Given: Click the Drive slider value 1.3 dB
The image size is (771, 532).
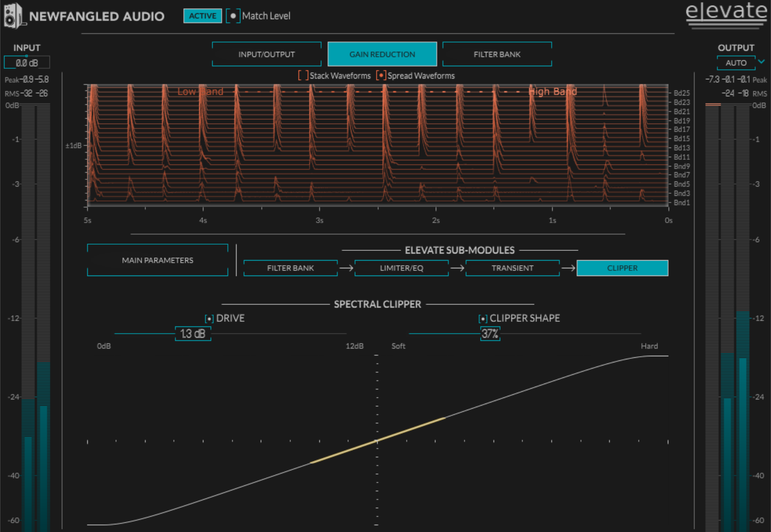Looking at the screenshot, I should (193, 334).
